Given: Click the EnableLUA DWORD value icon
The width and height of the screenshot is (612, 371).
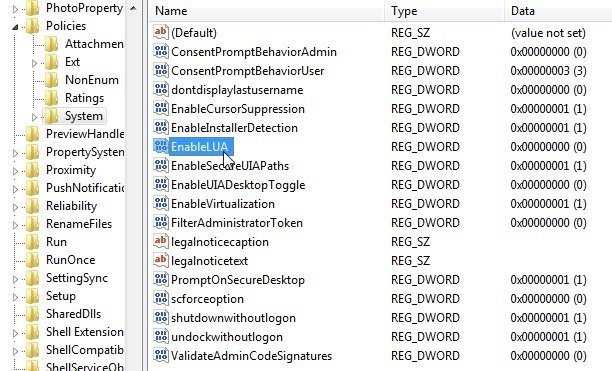Looking at the screenshot, I should click(161, 146).
